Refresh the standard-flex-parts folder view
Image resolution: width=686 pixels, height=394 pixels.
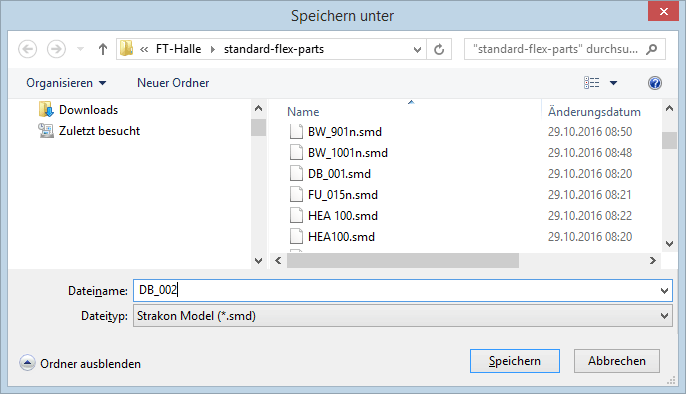(x=439, y=49)
